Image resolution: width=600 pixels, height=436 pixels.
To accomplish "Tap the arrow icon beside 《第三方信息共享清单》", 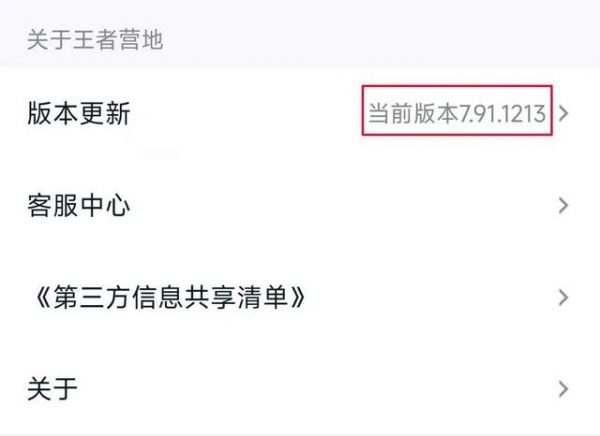I will click(563, 297).
